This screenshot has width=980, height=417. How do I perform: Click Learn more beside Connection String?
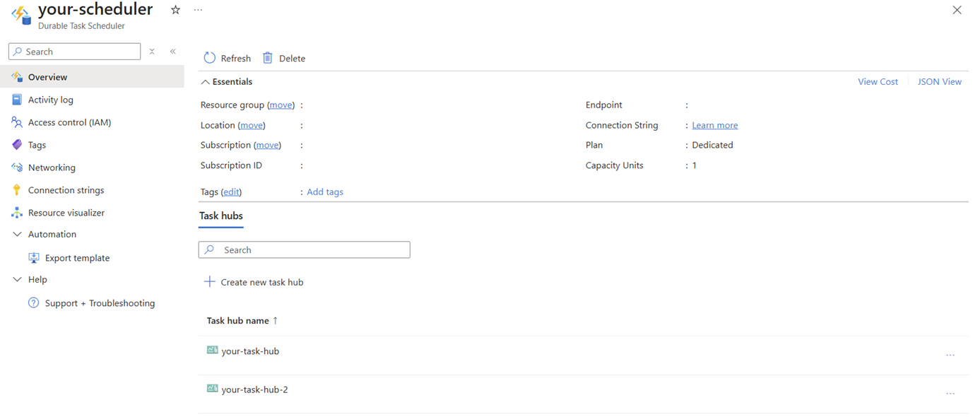coord(714,124)
